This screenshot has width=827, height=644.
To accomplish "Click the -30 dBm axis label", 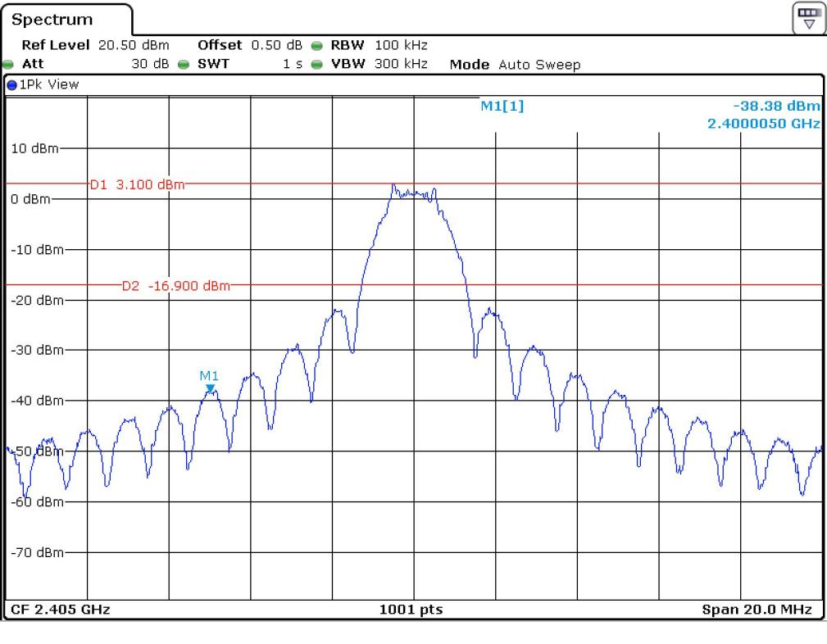I will tap(37, 350).
